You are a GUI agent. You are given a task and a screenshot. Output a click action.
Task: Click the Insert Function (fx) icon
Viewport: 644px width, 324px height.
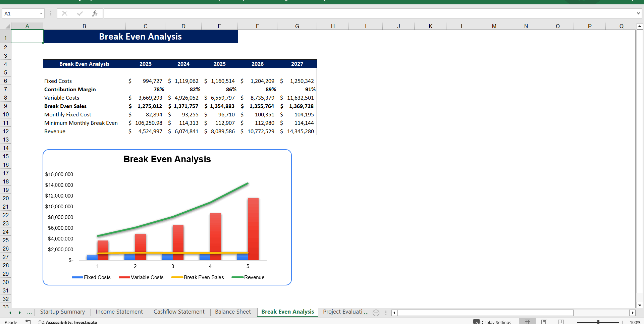(95, 13)
